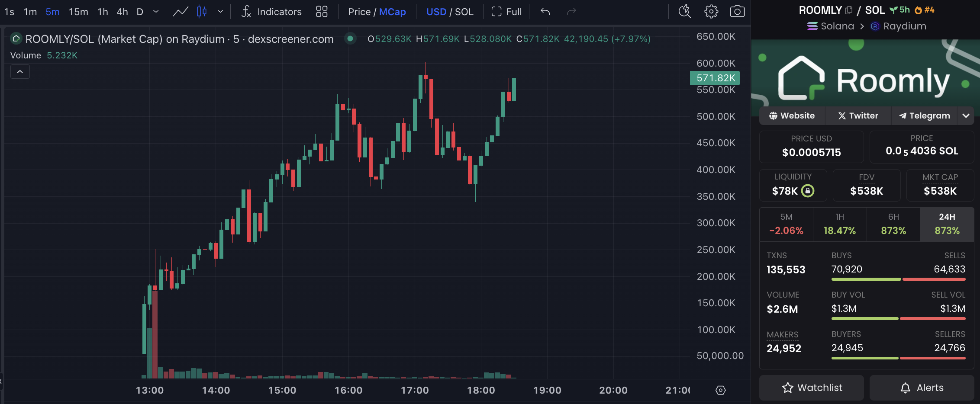Viewport: 980px width, 404px height.
Task: Select the 15m timeframe
Action: 78,12
